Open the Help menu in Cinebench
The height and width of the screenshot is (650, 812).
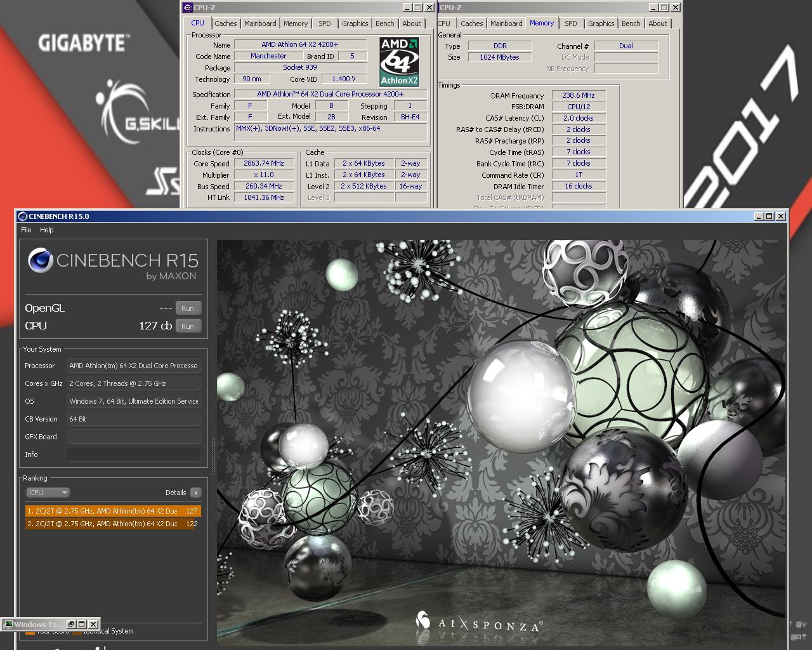tap(47, 230)
